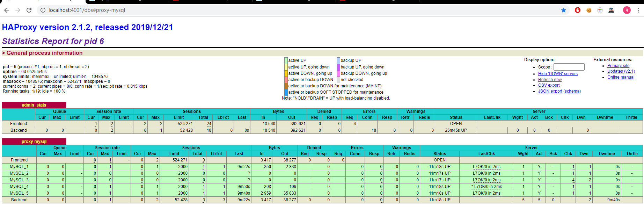The height and width of the screenshot is (217, 644).
Task: Click proxy-mysql Backend bytes out 38 277
Action: 290,200
